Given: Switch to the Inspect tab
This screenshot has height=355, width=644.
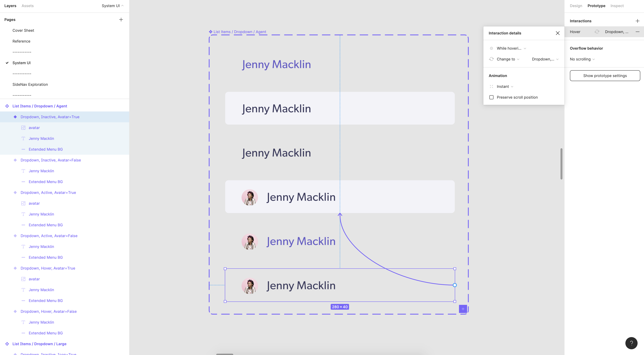Looking at the screenshot, I should point(617,6).
